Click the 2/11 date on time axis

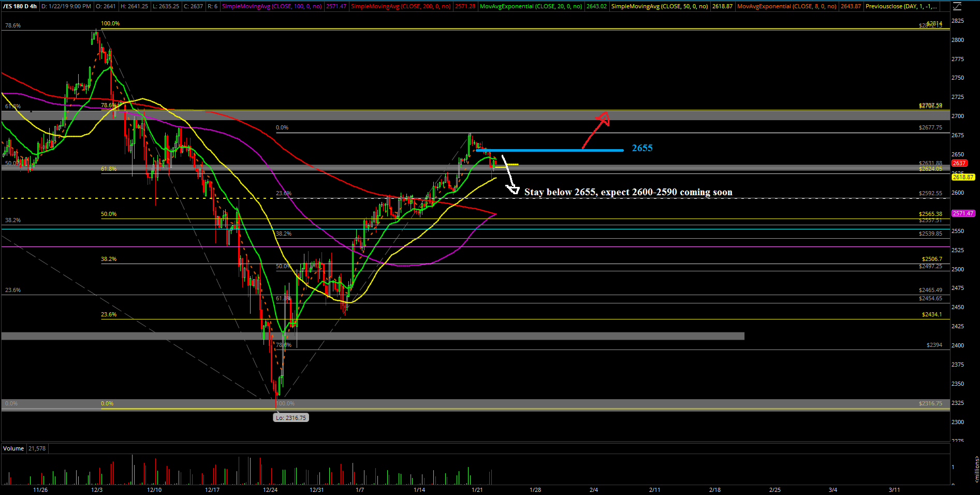tap(654, 490)
